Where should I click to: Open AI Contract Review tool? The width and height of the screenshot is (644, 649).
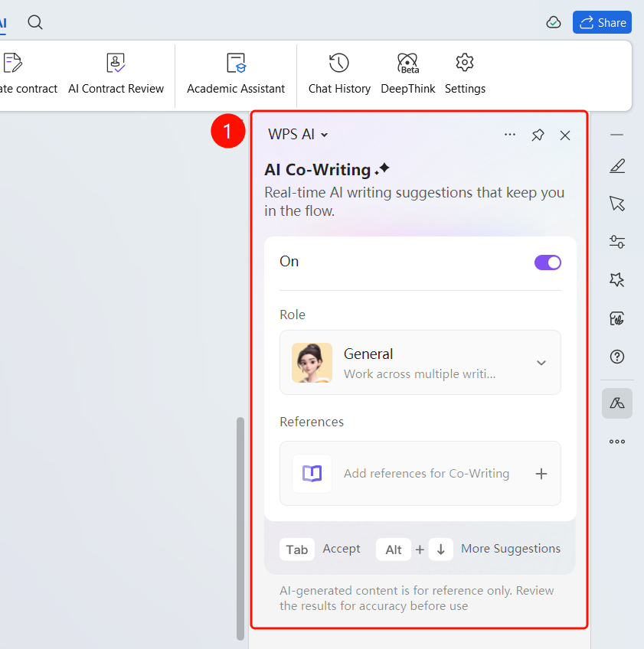point(116,74)
